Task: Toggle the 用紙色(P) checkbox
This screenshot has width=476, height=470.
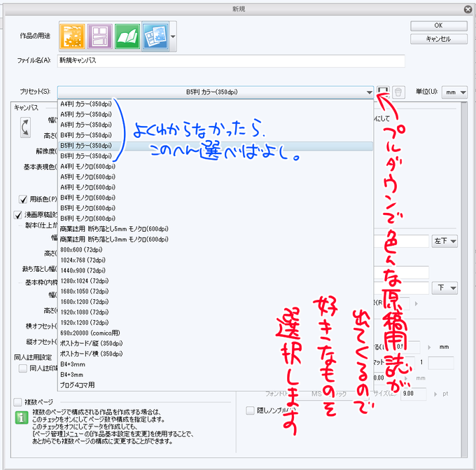Action: coord(23,200)
